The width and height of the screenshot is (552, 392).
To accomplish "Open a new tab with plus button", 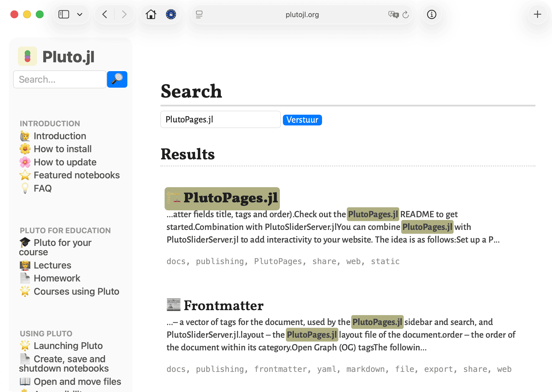I will click(537, 14).
